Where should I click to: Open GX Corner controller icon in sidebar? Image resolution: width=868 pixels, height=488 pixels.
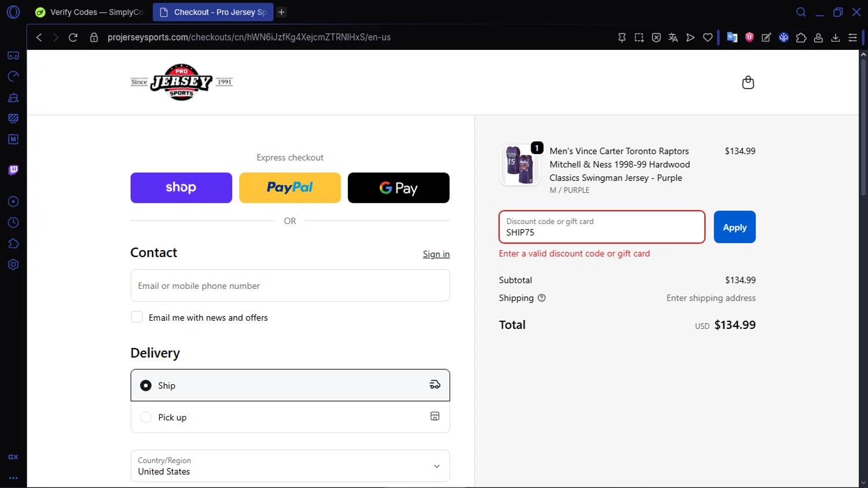(x=13, y=56)
